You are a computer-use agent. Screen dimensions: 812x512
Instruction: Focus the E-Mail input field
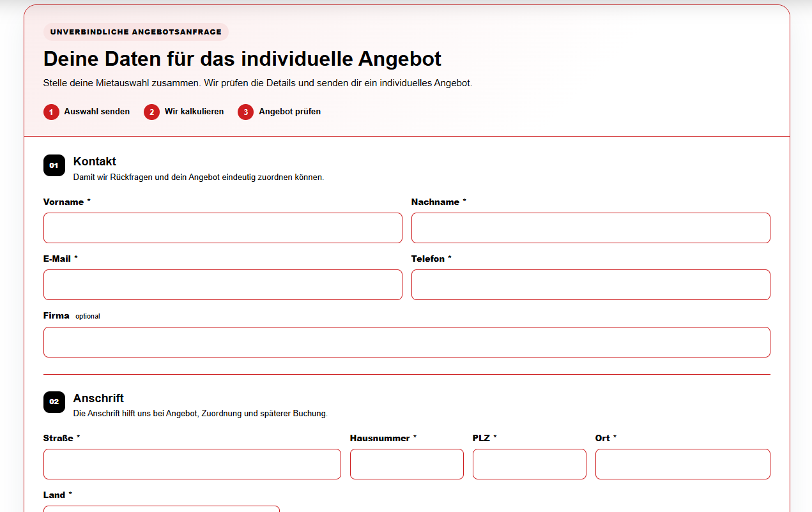pos(223,285)
